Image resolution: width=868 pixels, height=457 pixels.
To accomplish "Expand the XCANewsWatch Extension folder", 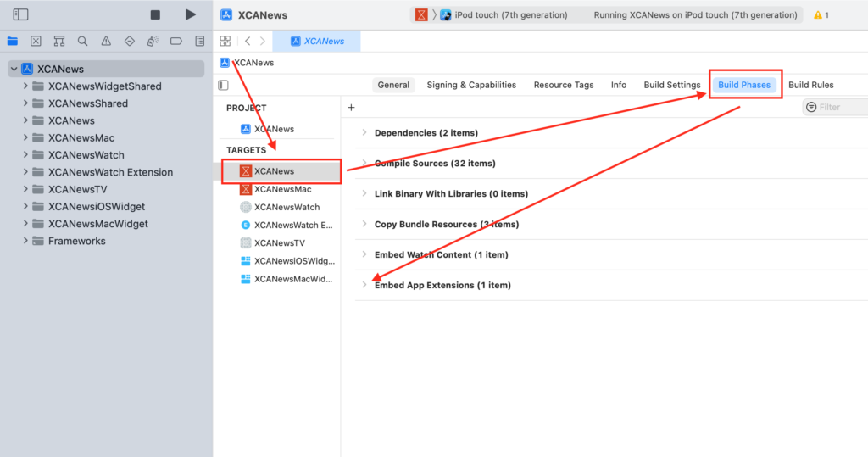I will click(x=25, y=172).
